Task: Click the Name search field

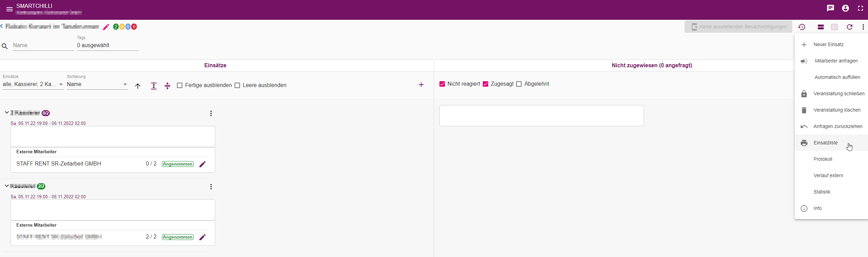Action: 43,45
